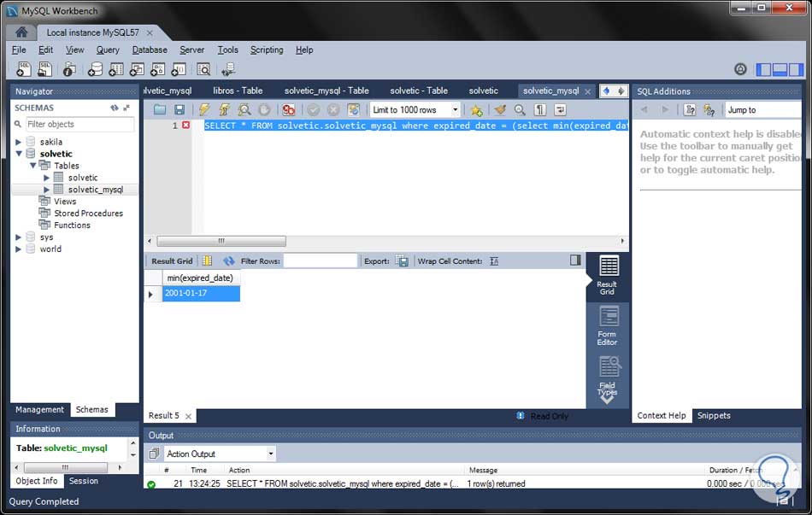Refresh result data from the table
Image resolution: width=812 pixels, height=515 pixels.
point(228,260)
